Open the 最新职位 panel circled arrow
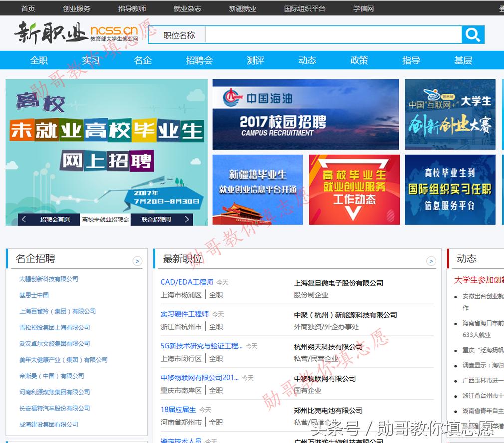The image size is (504, 443). pyautogui.click(x=430, y=261)
